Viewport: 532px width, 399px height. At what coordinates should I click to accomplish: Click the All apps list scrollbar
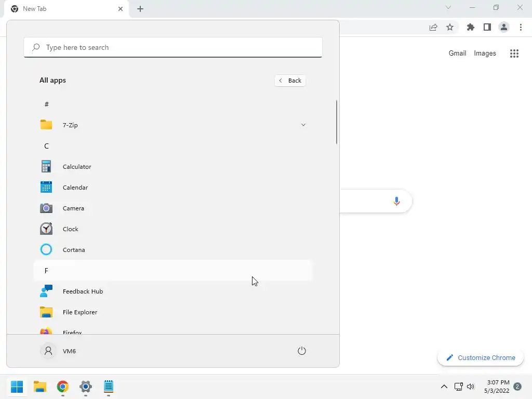(x=337, y=122)
